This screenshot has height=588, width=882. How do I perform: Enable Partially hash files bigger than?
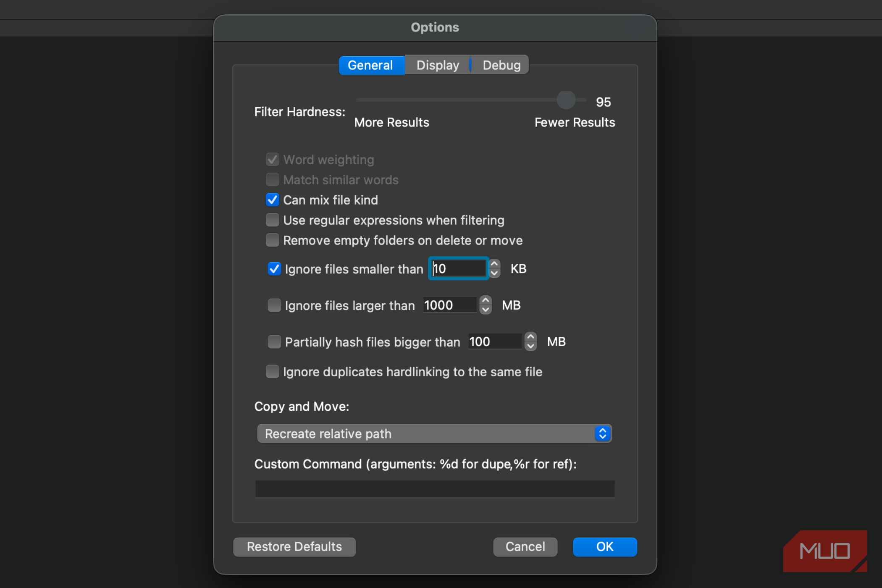[x=274, y=342]
